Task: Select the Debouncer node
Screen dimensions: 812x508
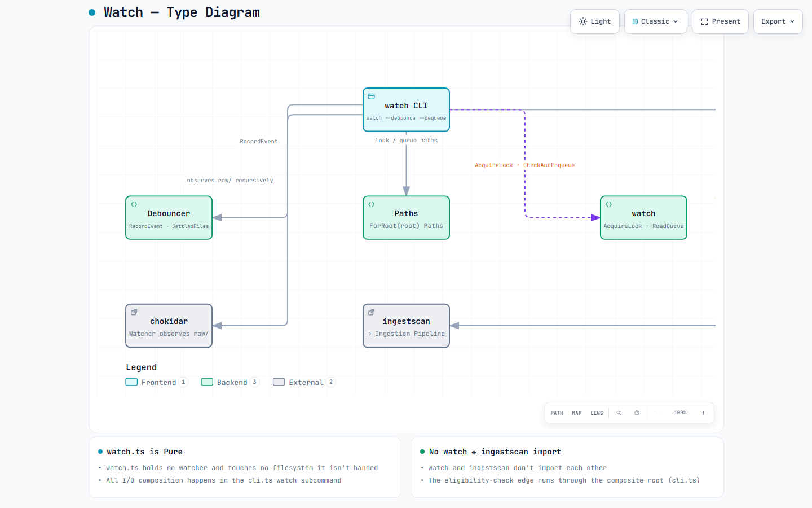Action: click(169, 217)
